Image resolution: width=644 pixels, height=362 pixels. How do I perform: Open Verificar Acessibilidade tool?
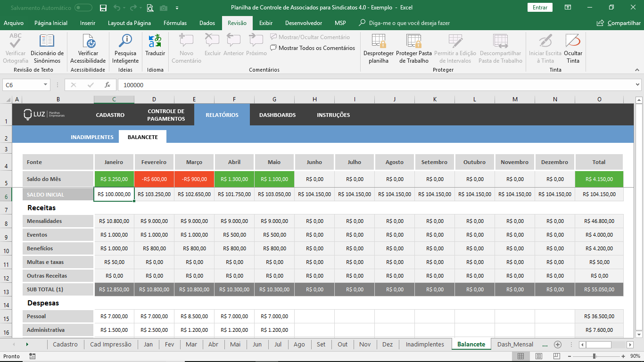pyautogui.click(x=88, y=41)
